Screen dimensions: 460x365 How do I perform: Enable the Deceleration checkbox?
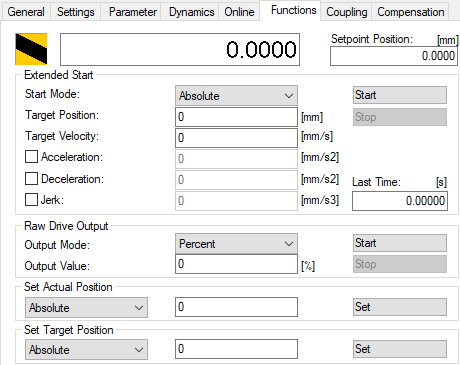click(x=31, y=178)
